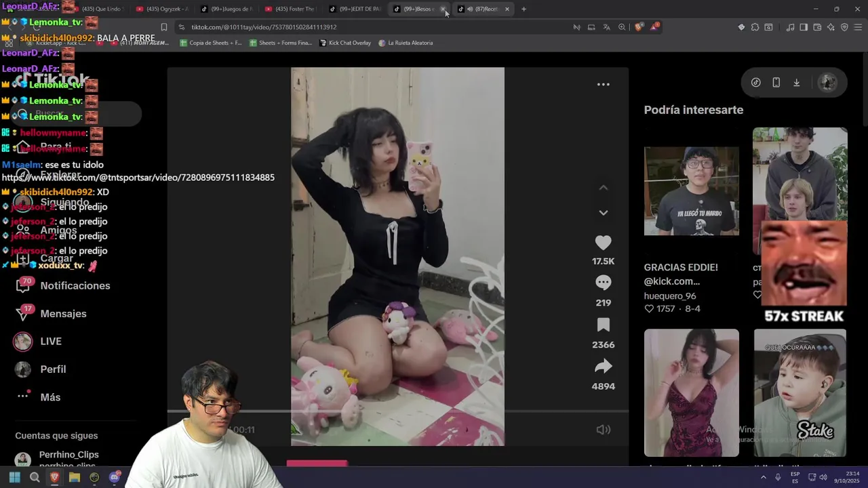Switch to the '(99+)Juegos de' tab
Image resolution: width=868 pixels, height=488 pixels.
pos(225,9)
